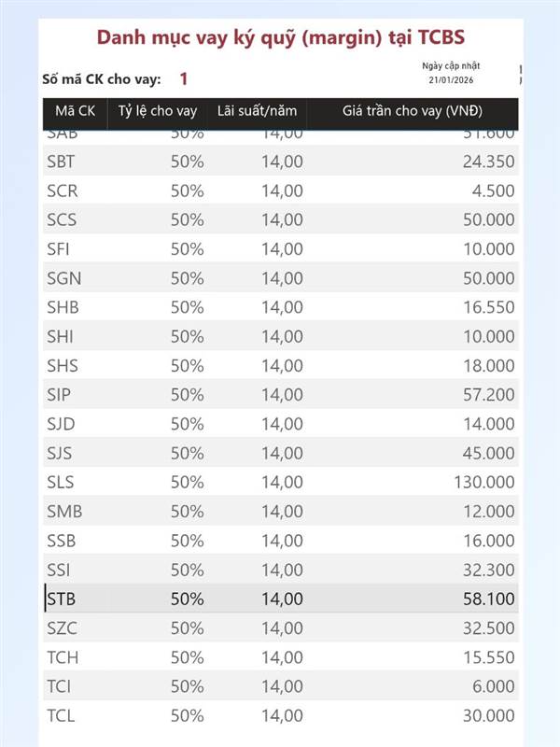Click the Mã CK column header
The image size is (560, 747).
tap(75, 111)
